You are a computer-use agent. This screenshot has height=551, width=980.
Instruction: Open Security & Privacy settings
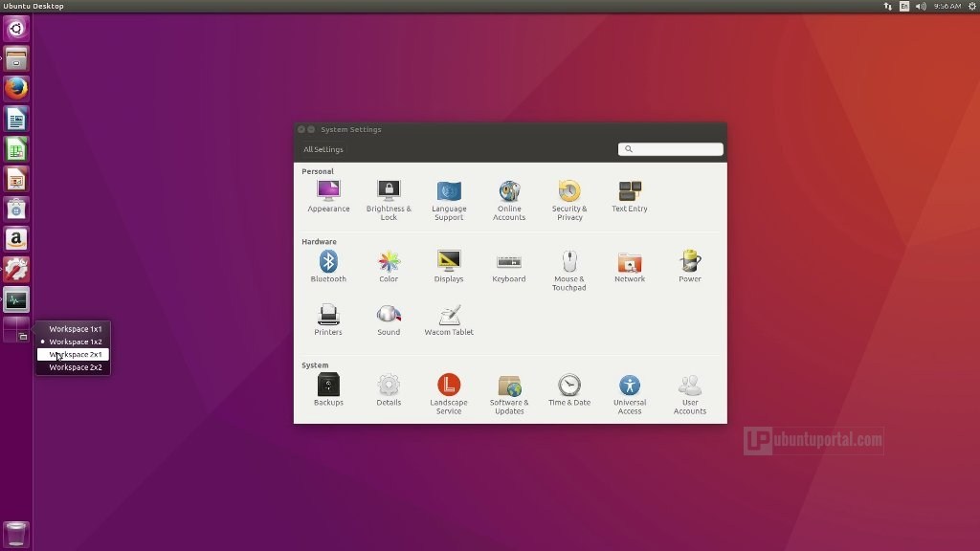point(569,200)
